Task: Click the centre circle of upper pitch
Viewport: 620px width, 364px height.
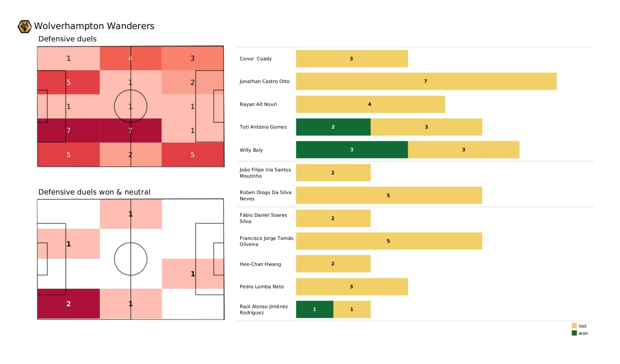Action: (131, 106)
